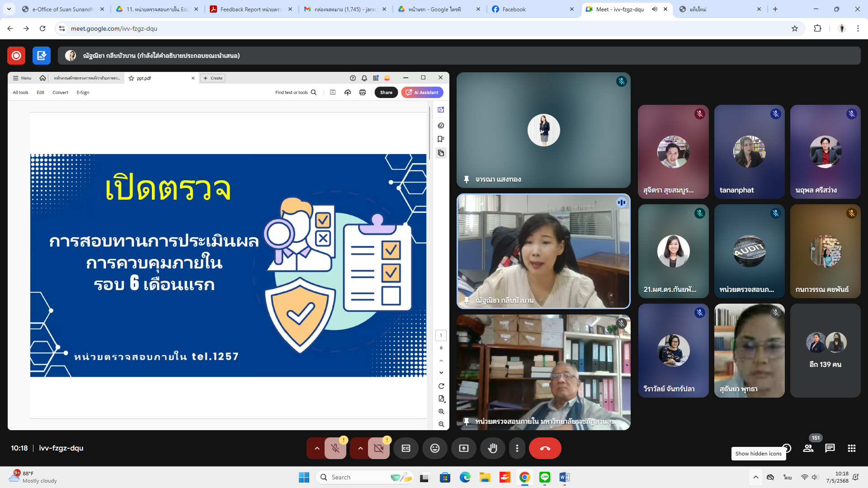The image size is (868, 488).
Task: Click the present screen button
Action: tap(463, 448)
